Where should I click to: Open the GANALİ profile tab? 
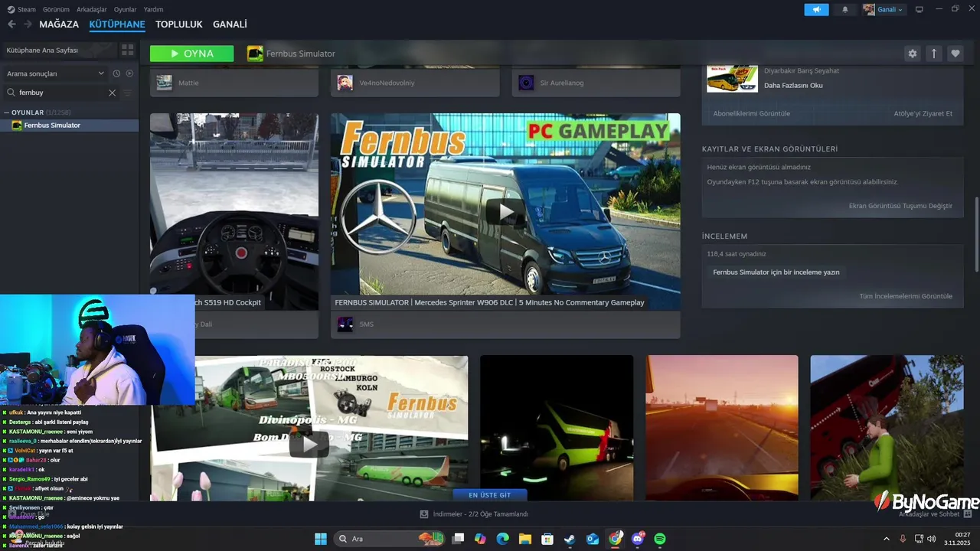230,24
